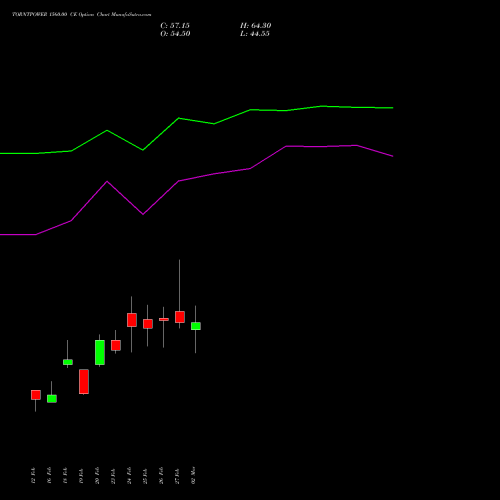This screenshot has width=500, height=500.
Task: Click the green candle above 20 Feb
Action: coord(100,352)
